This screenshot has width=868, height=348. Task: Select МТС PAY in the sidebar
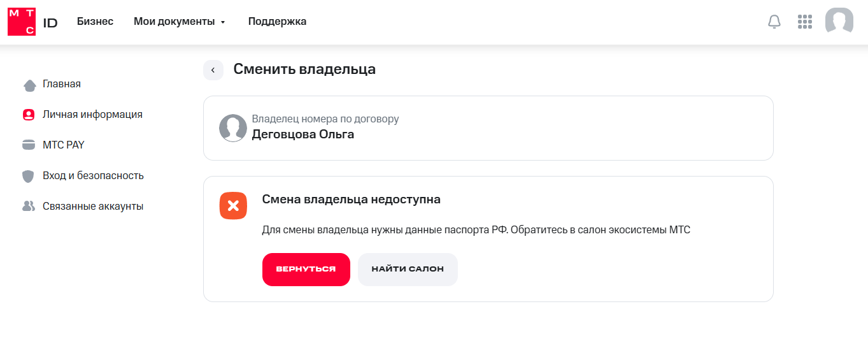click(x=64, y=145)
